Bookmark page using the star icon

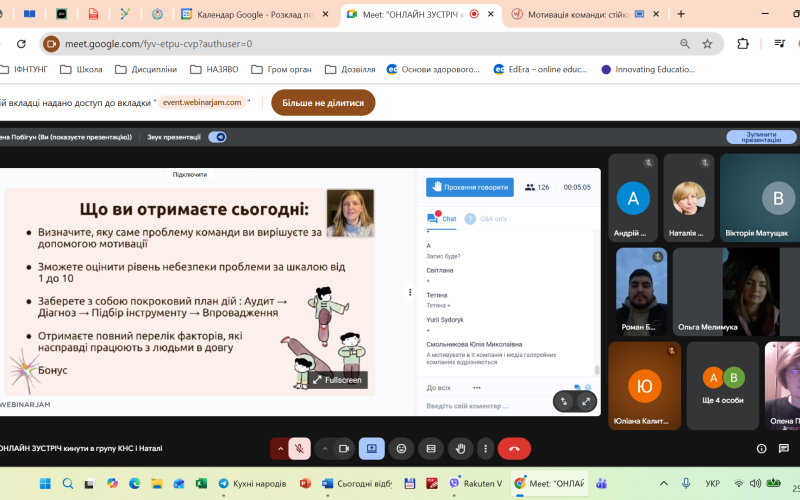click(707, 44)
